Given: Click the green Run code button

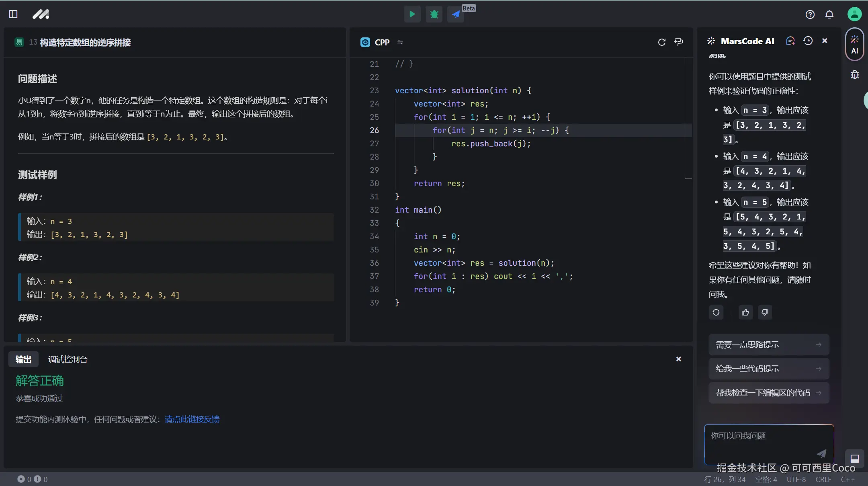Looking at the screenshot, I should 412,14.
